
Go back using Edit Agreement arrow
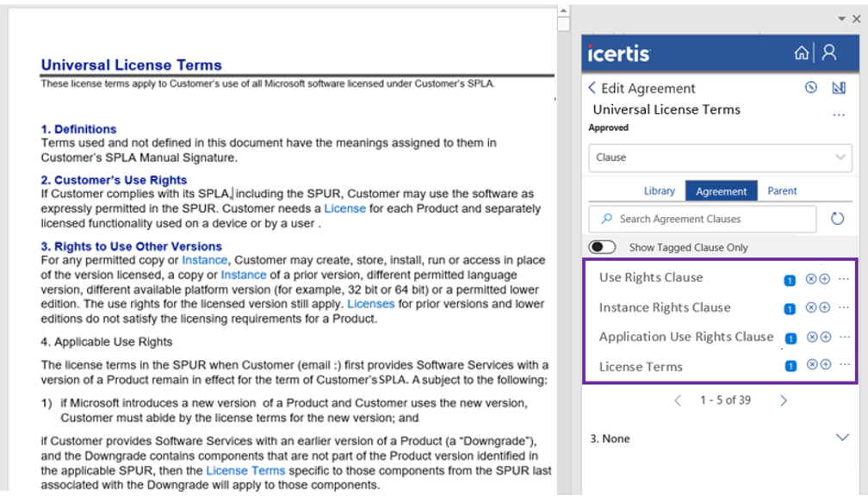(x=592, y=88)
